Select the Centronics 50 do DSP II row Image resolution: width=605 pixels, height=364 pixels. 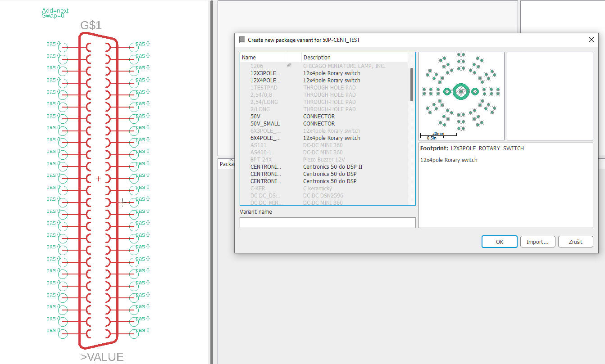332,167
